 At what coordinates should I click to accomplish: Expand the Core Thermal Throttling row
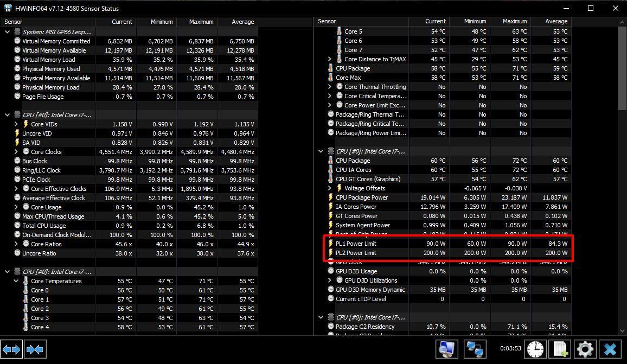pos(329,86)
